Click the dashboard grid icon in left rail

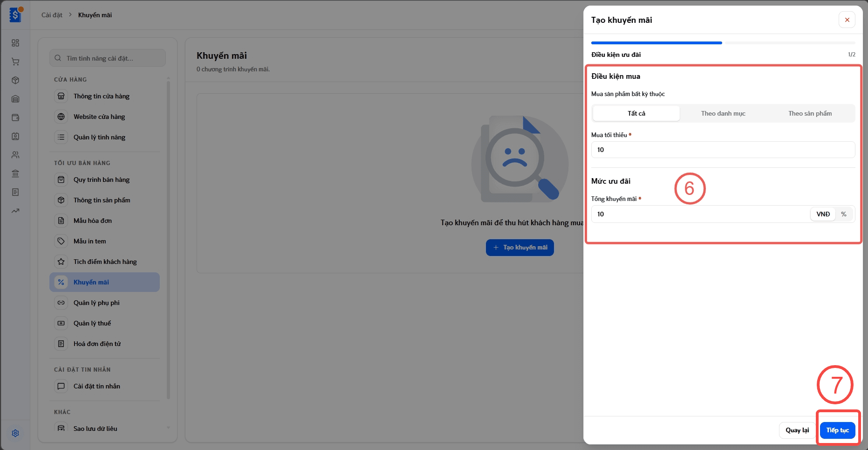tap(15, 43)
